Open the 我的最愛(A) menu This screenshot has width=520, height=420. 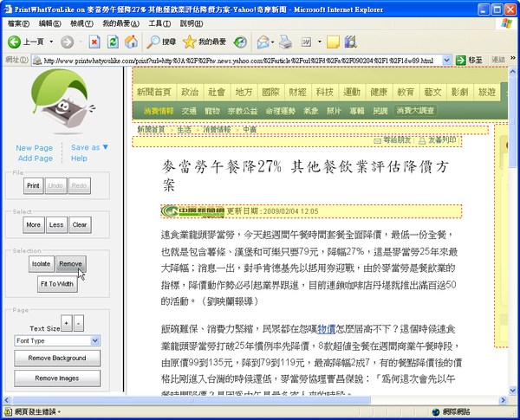point(120,23)
